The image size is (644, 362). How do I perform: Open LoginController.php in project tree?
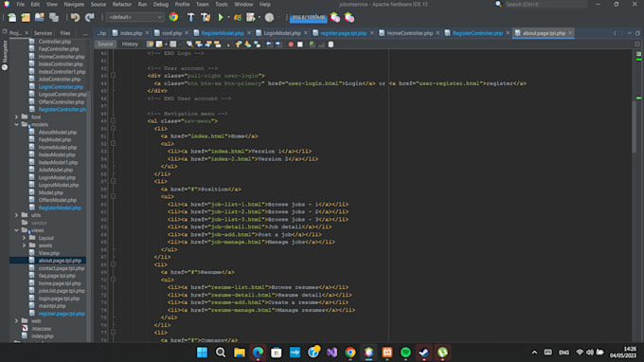tap(61, 86)
